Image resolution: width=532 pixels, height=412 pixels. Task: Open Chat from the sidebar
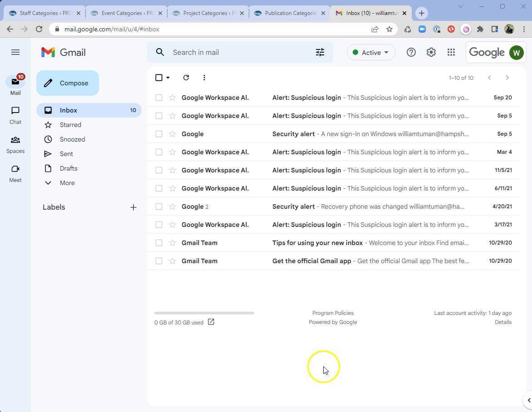pyautogui.click(x=15, y=116)
